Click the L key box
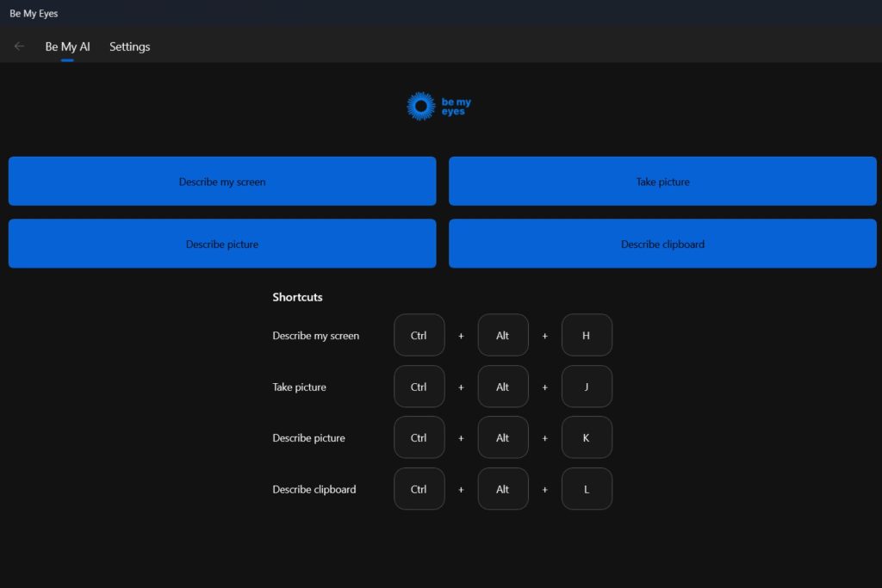The width and height of the screenshot is (882, 588). click(x=587, y=488)
